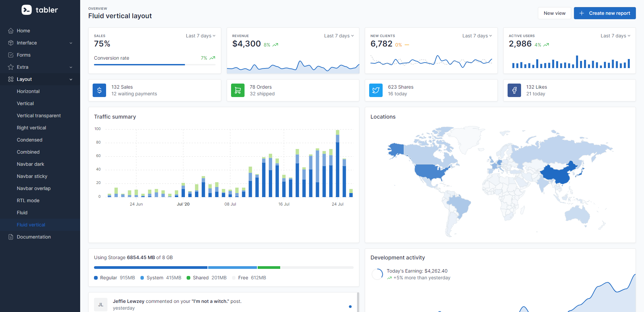Screen dimensions: 644x312
Task: Click the Conversion rate trending-up arrow
Action: pyautogui.click(x=212, y=58)
